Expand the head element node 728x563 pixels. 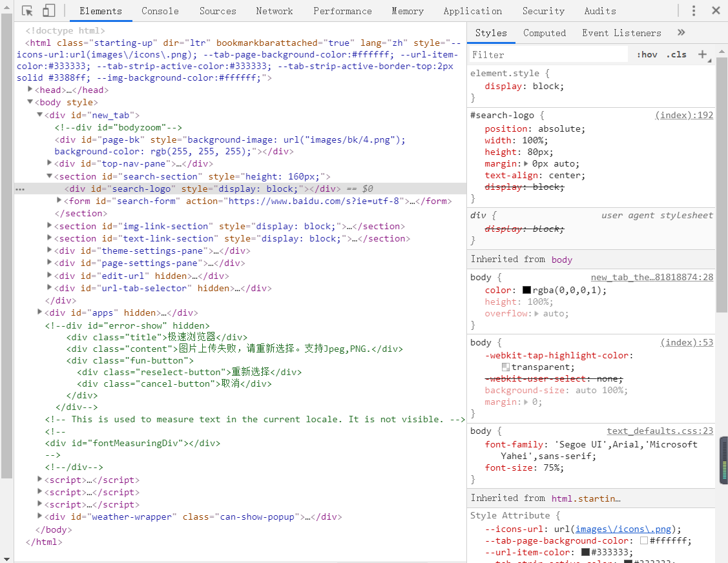point(30,89)
